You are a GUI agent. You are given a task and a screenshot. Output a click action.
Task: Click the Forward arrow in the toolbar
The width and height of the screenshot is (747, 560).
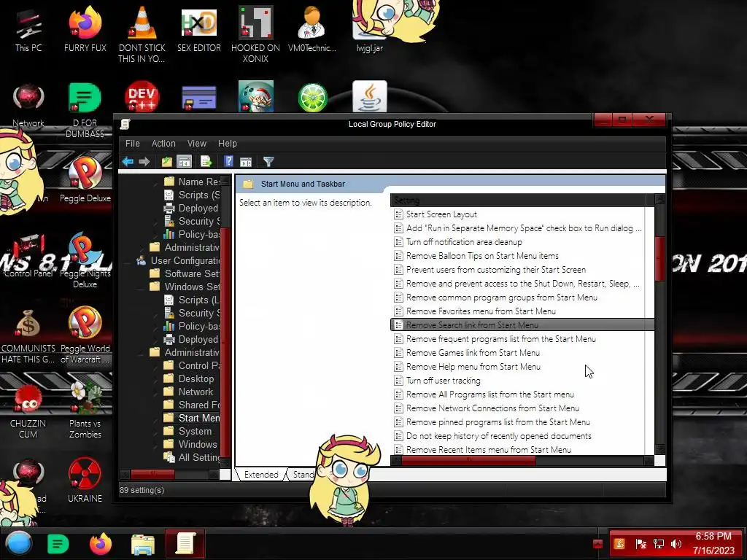144,162
